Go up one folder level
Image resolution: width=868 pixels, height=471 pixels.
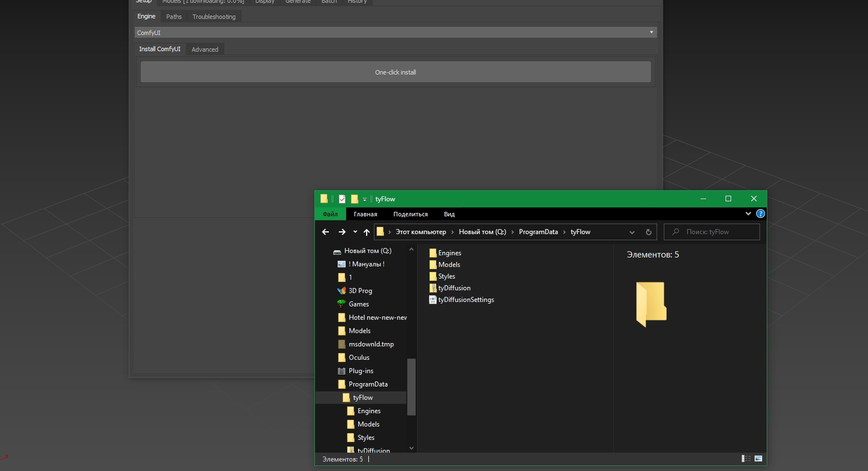click(x=367, y=232)
